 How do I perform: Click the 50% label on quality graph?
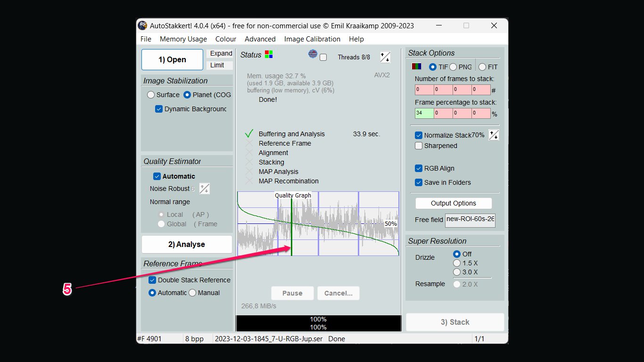[x=391, y=224]
